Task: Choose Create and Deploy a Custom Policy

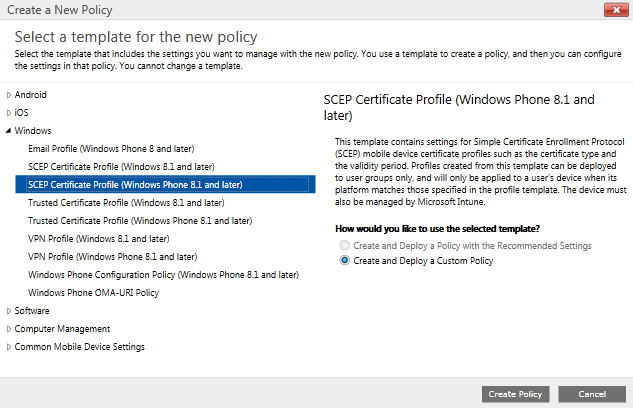Action: 346,261
